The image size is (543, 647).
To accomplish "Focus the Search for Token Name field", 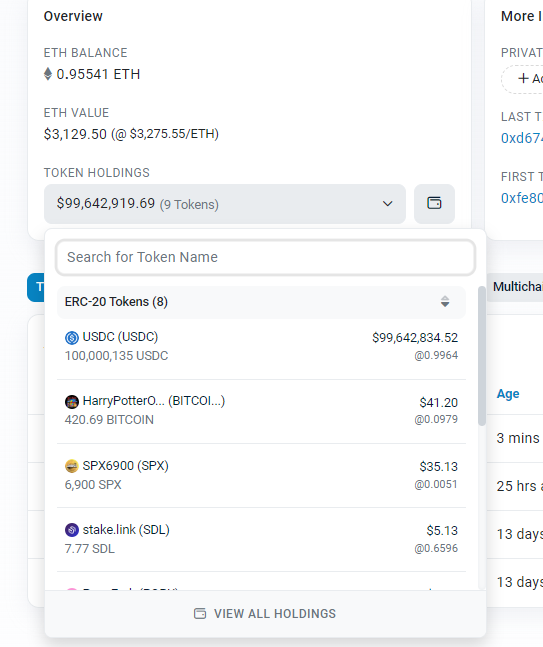I will pyautogui.click(x=265, y=257).
